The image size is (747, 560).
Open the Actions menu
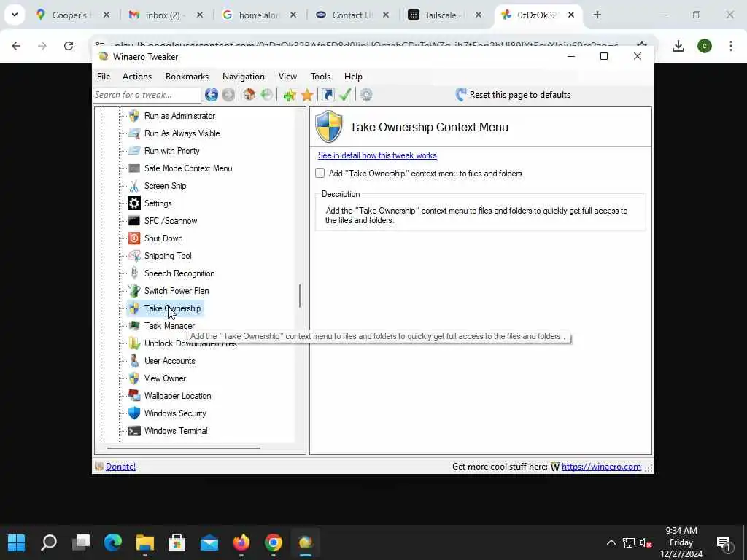137,76
